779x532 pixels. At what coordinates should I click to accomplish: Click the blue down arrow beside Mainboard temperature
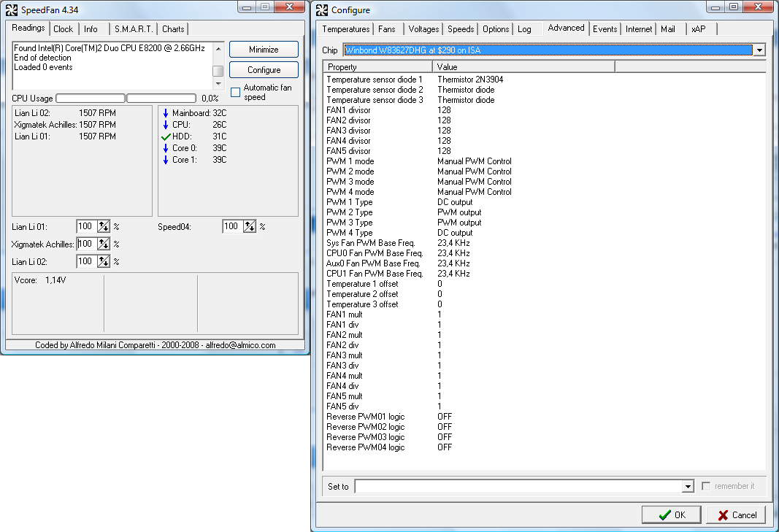[x=166, y=113]
